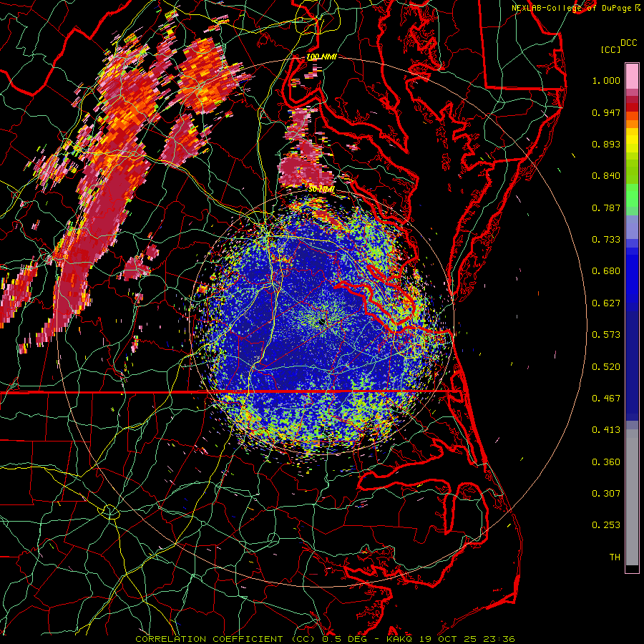Select the 0.787 legend value
644x644 pixels.
tap(606, 208)
